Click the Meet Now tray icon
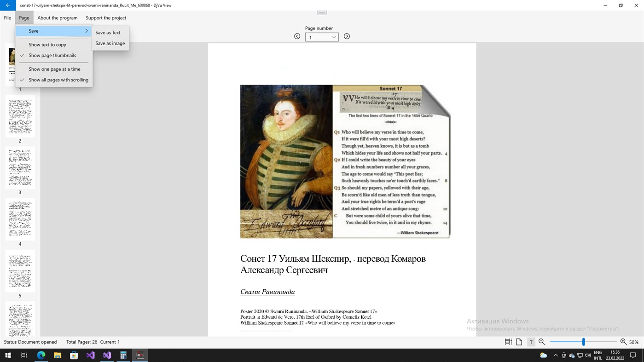This screenshot has width=644, height=362. pos(564,355)
